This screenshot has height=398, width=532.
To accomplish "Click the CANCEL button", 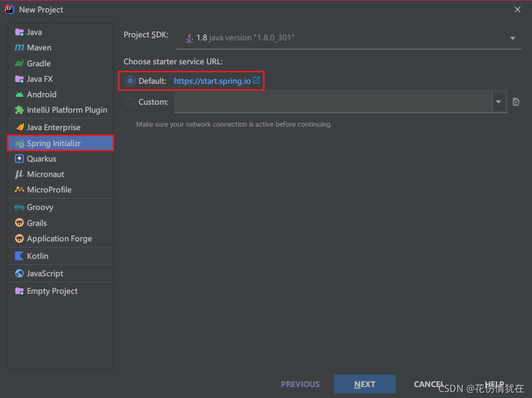I will [x=428, y=384].
